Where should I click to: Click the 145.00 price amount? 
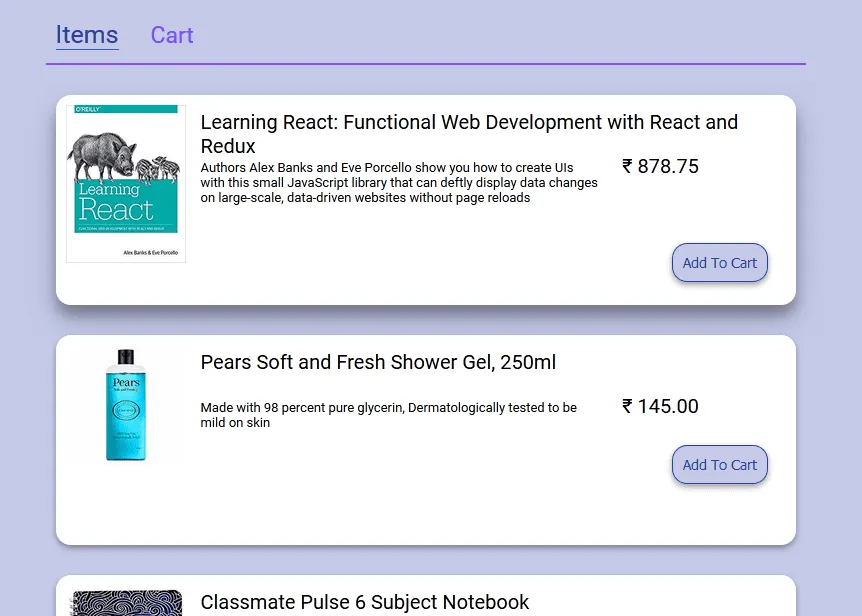668,407
